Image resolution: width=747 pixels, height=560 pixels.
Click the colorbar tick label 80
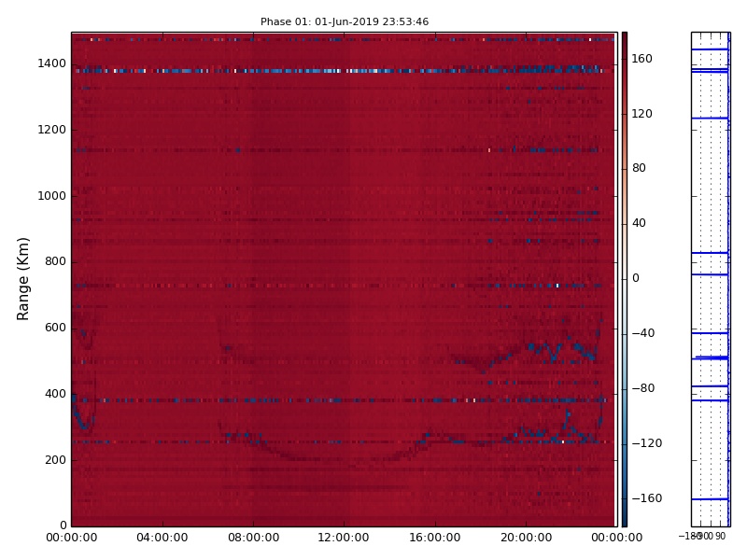pyautogui.click(x=639, y=168)
